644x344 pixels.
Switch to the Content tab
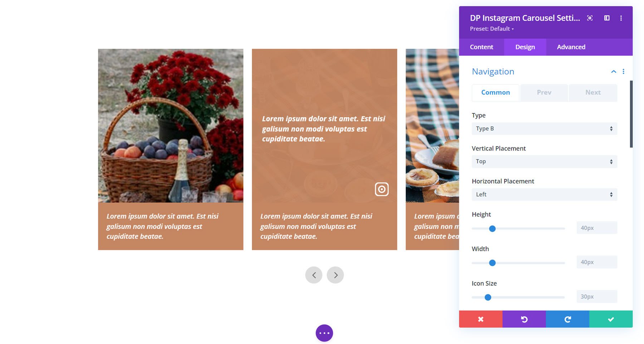tap(481, 47)
